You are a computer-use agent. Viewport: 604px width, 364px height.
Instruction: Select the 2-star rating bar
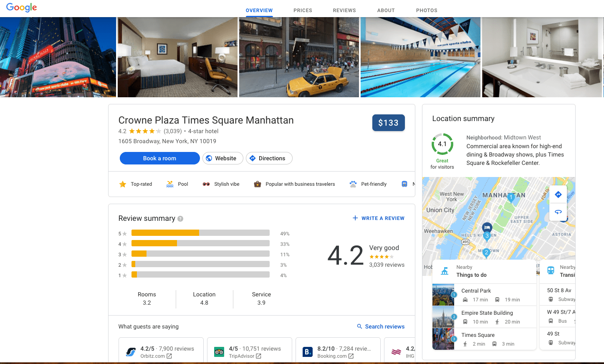(x=200, y=264)
